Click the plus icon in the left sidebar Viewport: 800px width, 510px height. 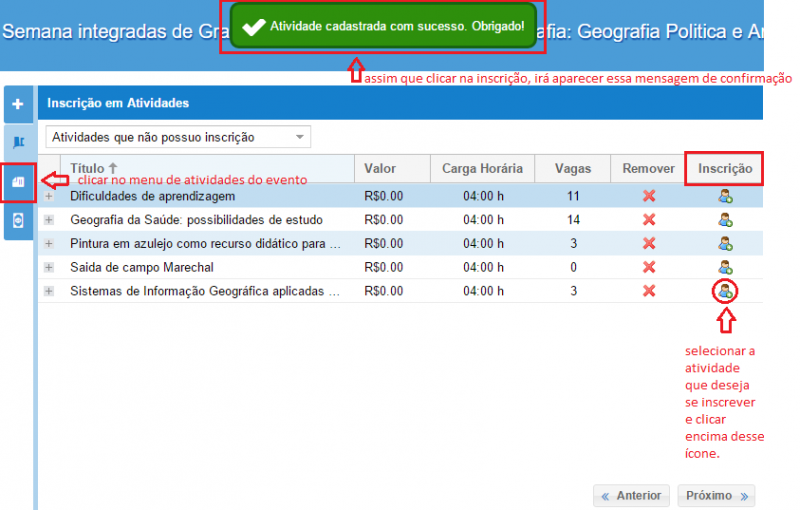pos(18,103)
